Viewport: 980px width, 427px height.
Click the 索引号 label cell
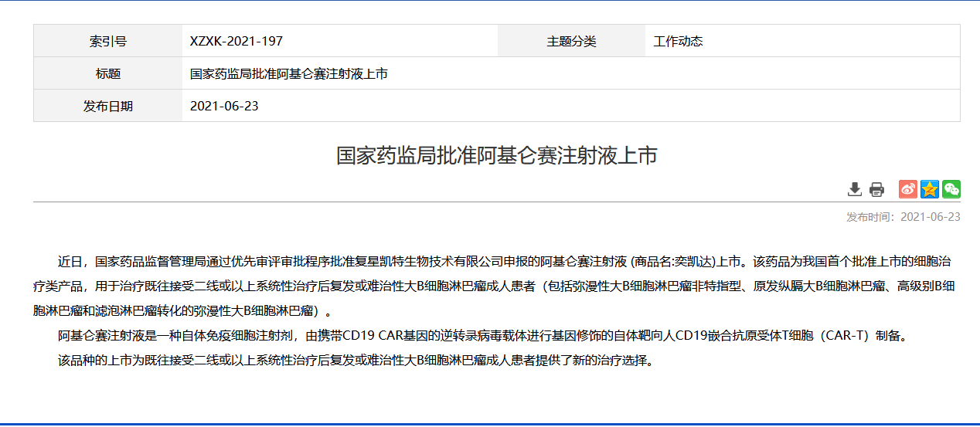click(108, 41)
